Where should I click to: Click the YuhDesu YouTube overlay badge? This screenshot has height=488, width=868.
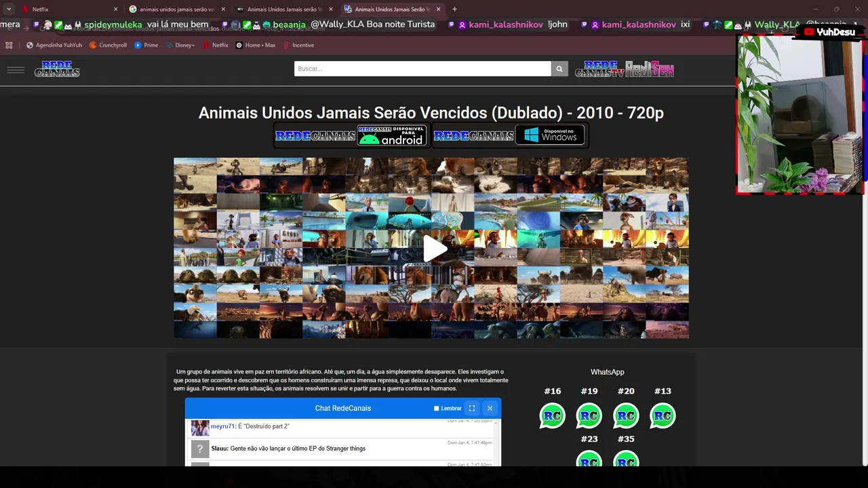pos(830,32)
